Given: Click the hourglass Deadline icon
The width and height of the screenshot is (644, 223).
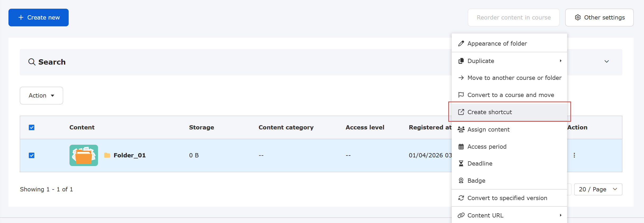Looking at the screenshot, I should (x=461, y=163).
